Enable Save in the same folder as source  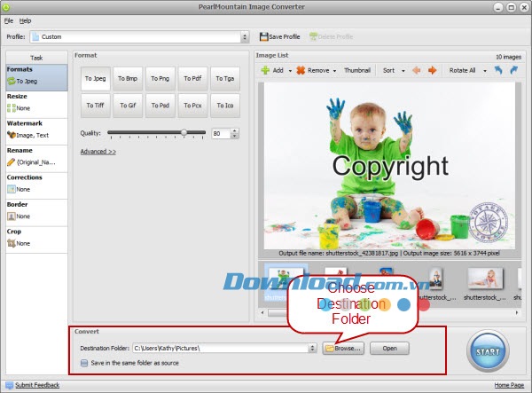click(x=84, y=363)
